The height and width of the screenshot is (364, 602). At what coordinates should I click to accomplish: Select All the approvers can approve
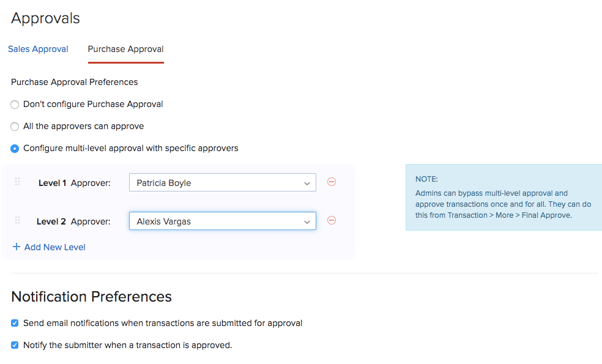pyautogui.click(x=14, y=126)
